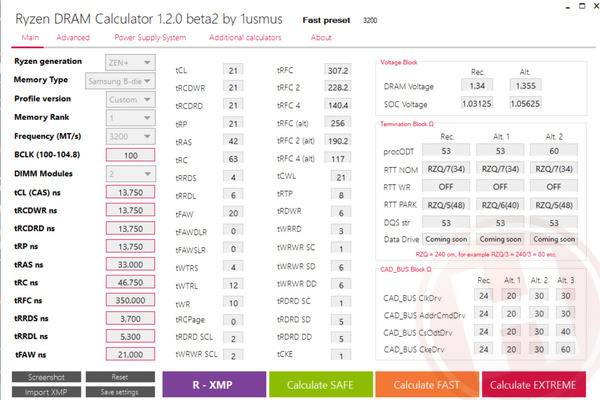The image size is (600, 400).
Task: Open the Memory Rank dropdown
Action: click(x=130, y=118)
